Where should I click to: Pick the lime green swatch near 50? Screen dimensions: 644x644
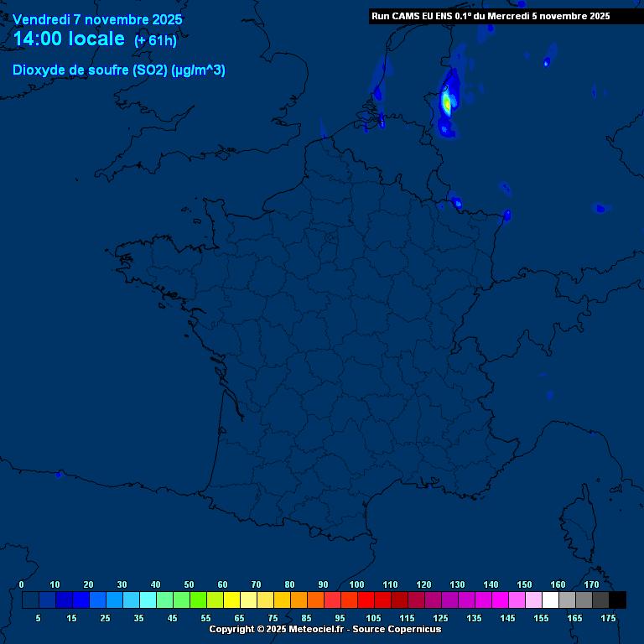pyautogui.click(x=198, y=600)
